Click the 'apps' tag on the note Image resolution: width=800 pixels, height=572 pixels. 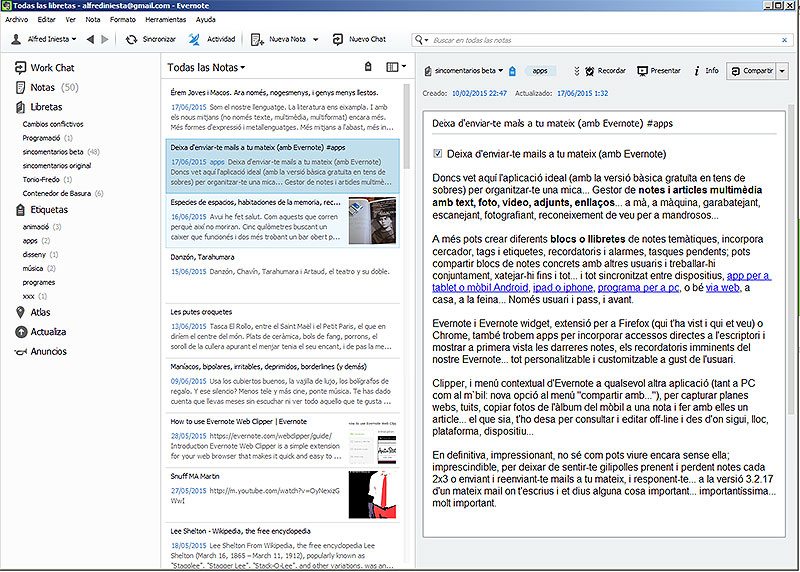click(x=540, y=71)
